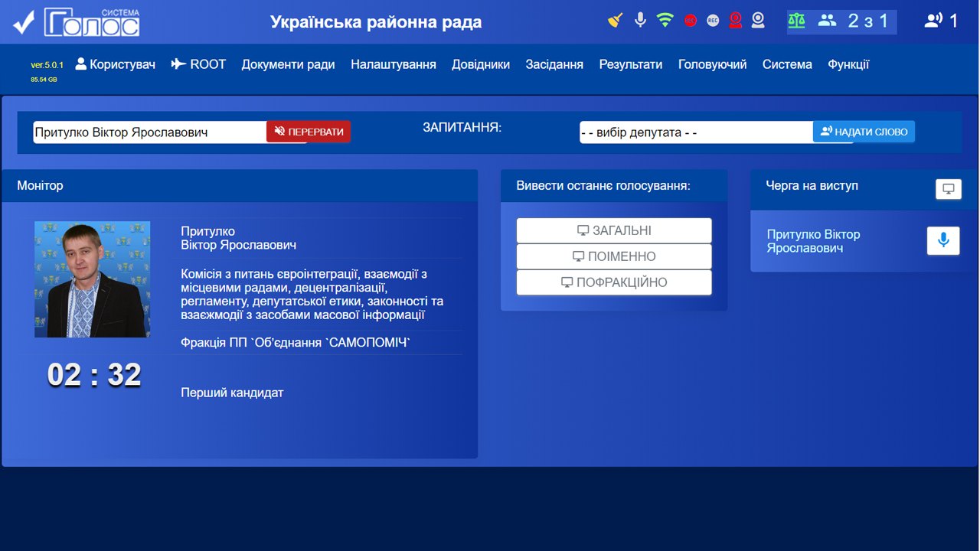Screen dimensions: 980x551
Task: Click the red webcam icon
Action: (x=736, y=21)
